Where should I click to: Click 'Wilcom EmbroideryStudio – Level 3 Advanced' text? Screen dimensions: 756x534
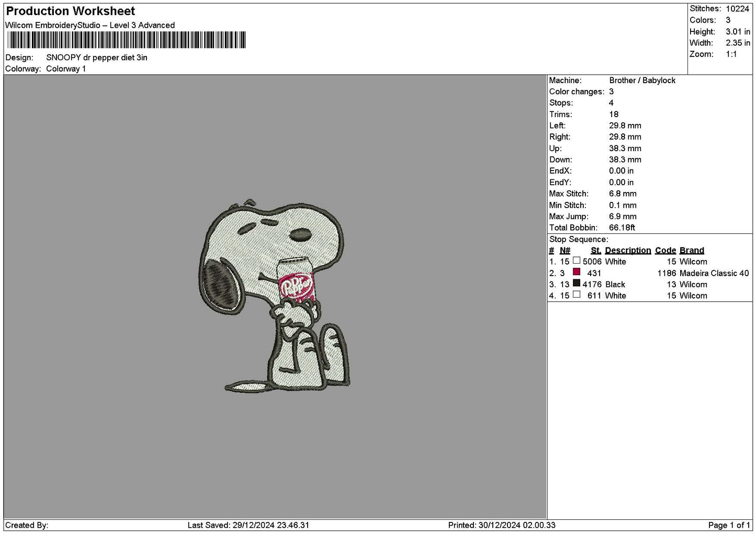click(x=90, y=25)
